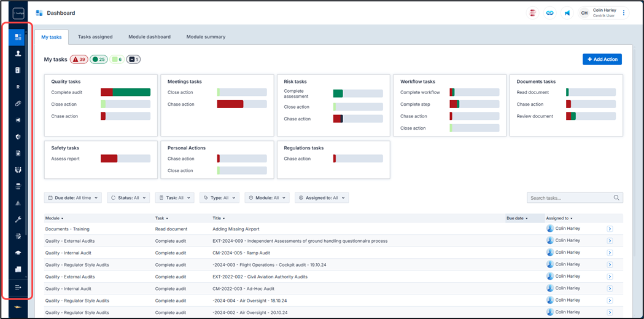Open the stacked pages sidebar icon
The width and height of the screenshot is (644, 319).
coord(18,270)
